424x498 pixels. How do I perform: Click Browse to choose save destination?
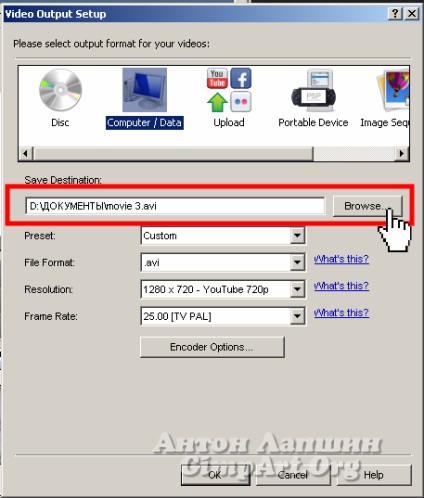pyautogui.click(x=367, y=206)
